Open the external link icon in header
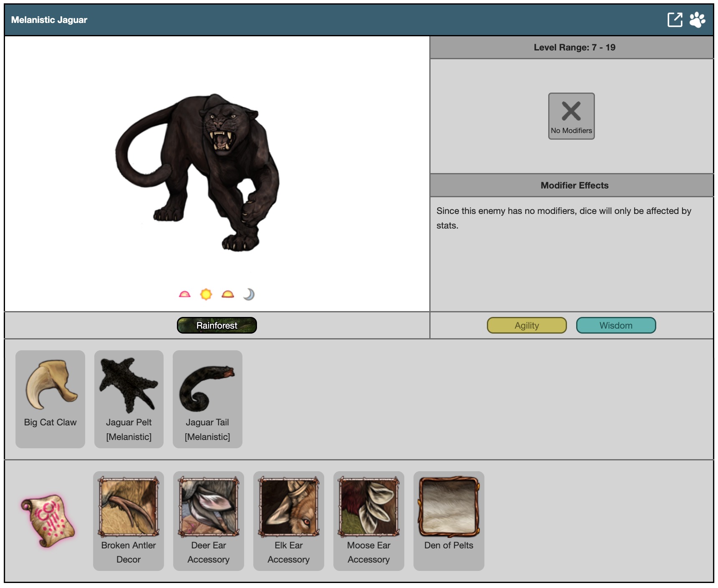Image resolution: width=718 pixels, height=588 pixels. pyautogui.click(x=675, y=20)
